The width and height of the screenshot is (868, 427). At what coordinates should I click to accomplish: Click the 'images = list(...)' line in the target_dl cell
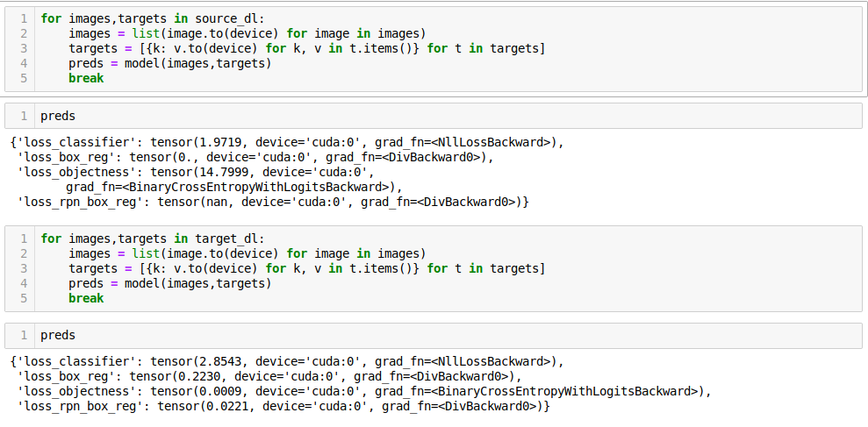(247, 254)
